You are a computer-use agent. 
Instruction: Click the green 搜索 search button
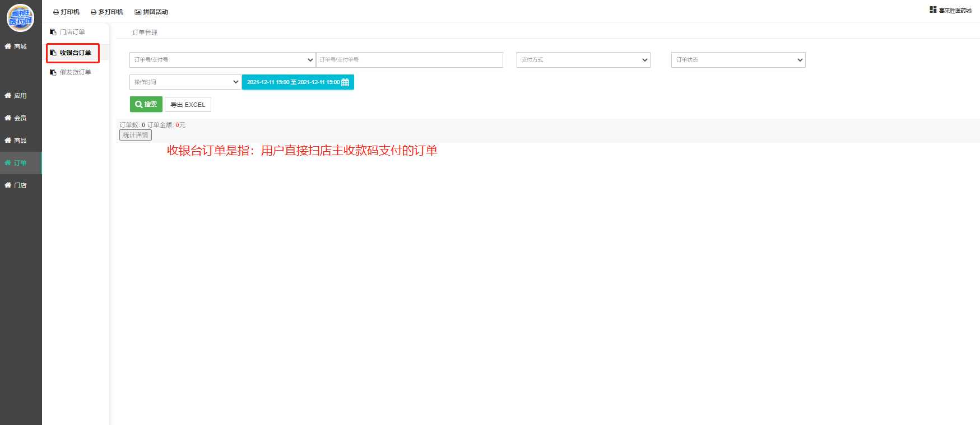click(x=146, y=104)
